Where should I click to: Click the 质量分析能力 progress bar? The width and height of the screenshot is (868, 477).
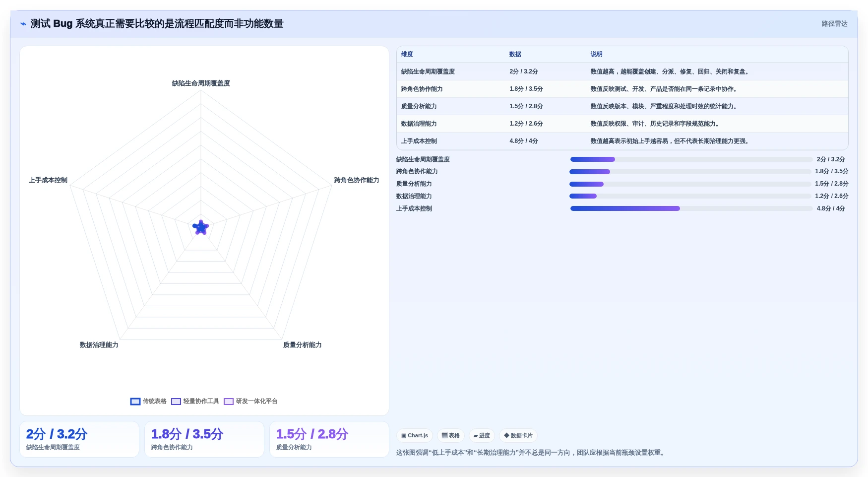[x=690, y=184]
